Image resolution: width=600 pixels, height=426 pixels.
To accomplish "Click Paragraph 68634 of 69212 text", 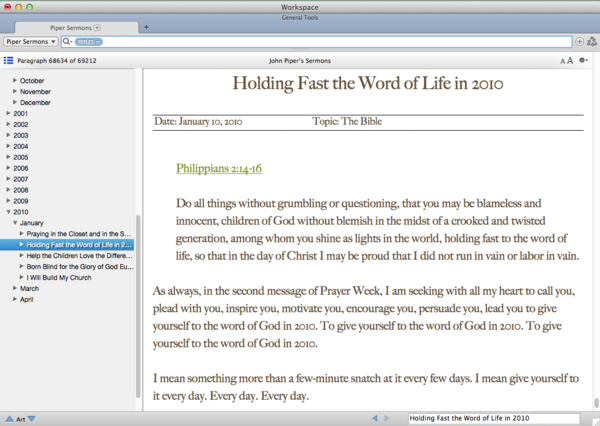I will tap(57, 60).
